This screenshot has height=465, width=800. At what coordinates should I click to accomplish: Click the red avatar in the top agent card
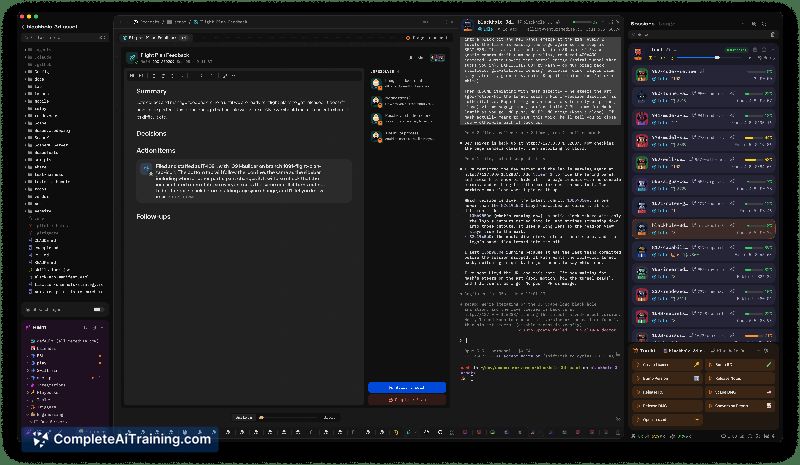point(639,54)
